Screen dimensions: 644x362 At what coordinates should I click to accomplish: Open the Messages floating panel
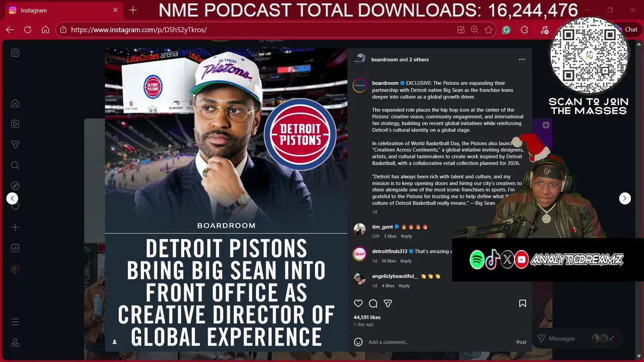coord(577,338)
